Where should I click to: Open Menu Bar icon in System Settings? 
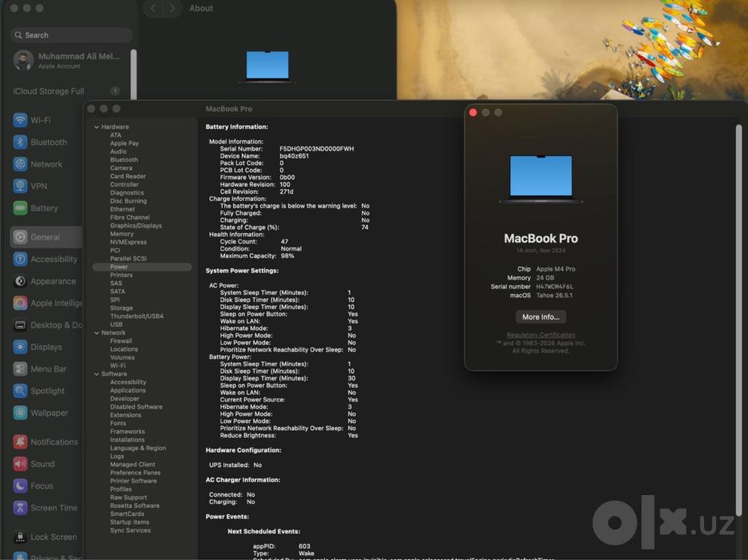pos(20,369)
